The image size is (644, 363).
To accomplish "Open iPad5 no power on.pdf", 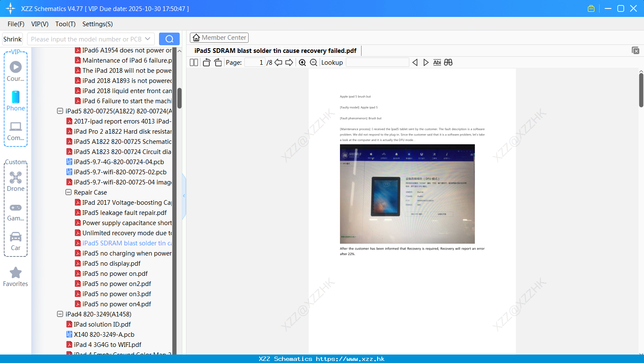I will [x=115, y=274].
